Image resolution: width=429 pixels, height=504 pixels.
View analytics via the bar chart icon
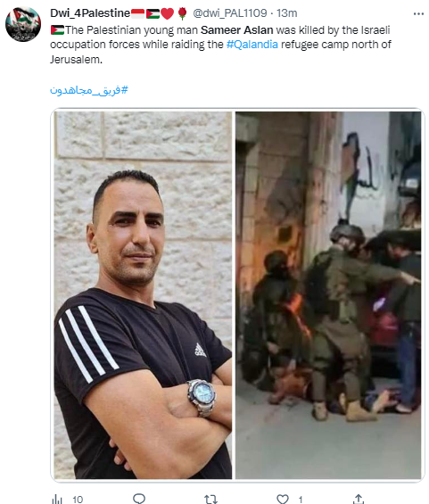(57, 500)
